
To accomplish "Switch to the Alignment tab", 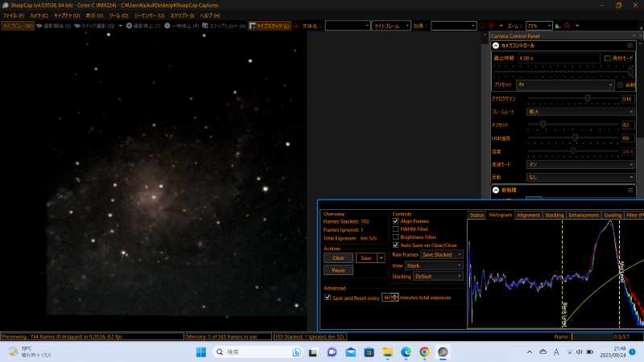I will point(528,216).
